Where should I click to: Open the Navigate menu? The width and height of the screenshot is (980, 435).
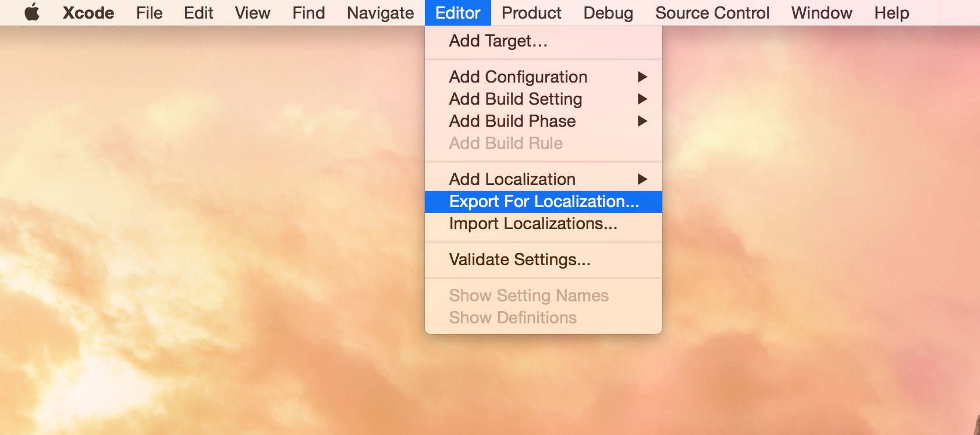381,13
